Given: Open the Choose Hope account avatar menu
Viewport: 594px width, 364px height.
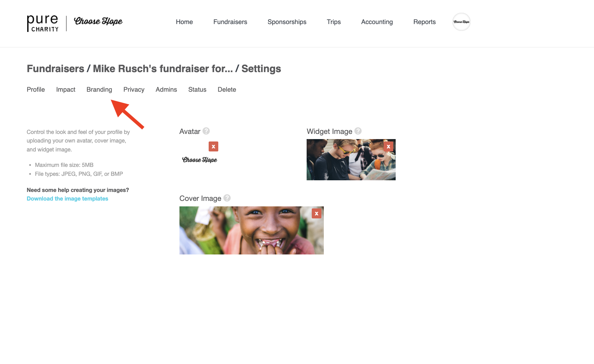Looking at the screenshot, I should tap(461, 22).
